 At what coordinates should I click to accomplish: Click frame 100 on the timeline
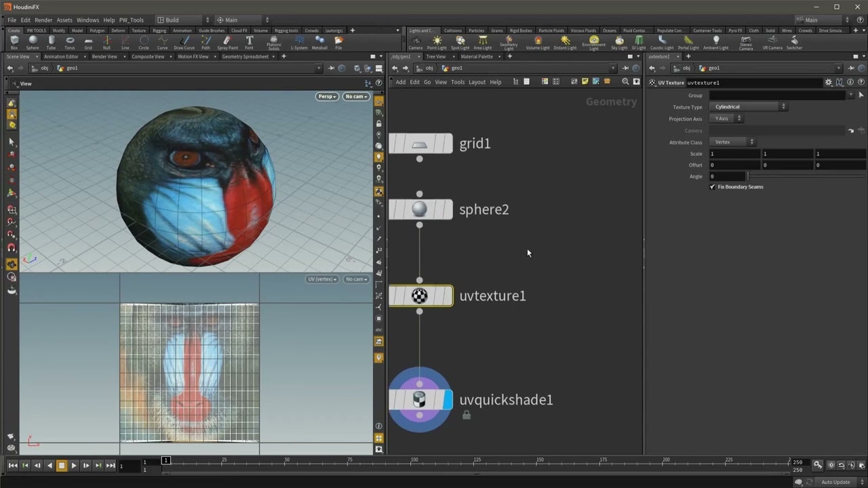pos(414,462)
